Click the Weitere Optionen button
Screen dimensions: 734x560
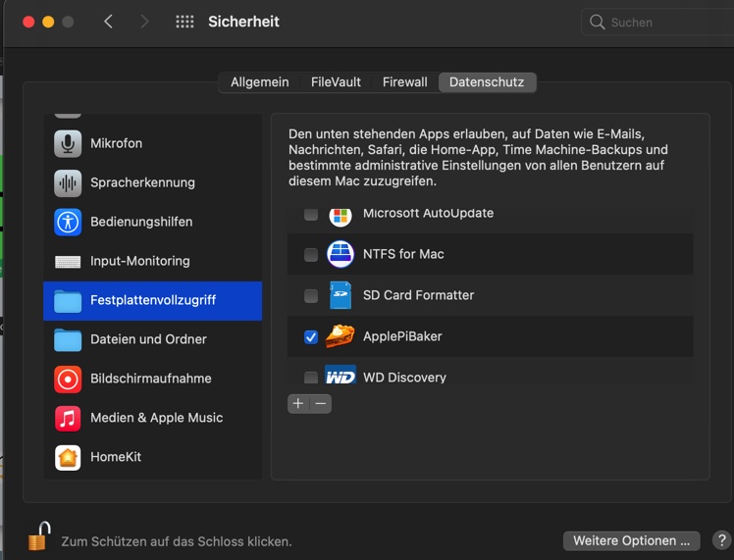631,540
